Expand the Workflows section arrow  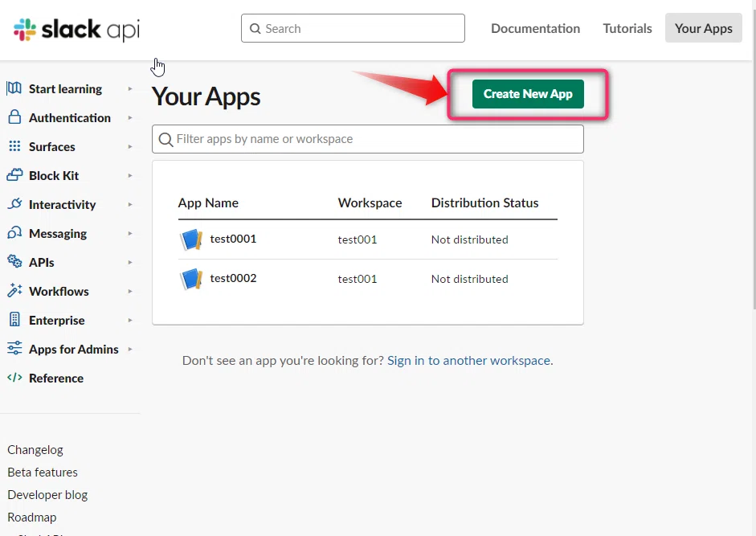pos(129,292)
